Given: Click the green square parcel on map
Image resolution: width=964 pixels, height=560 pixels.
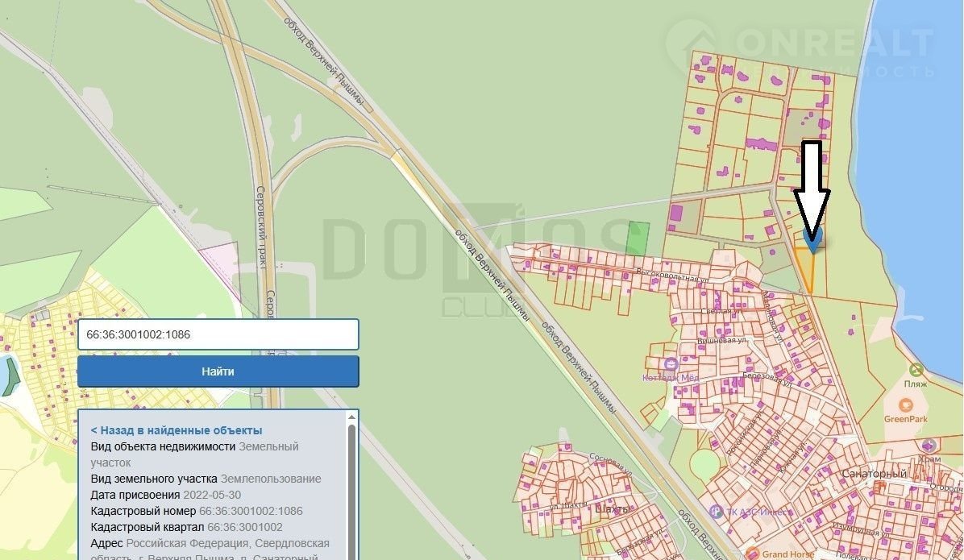Looking at the screenshot, I should [x=638, y=238].
